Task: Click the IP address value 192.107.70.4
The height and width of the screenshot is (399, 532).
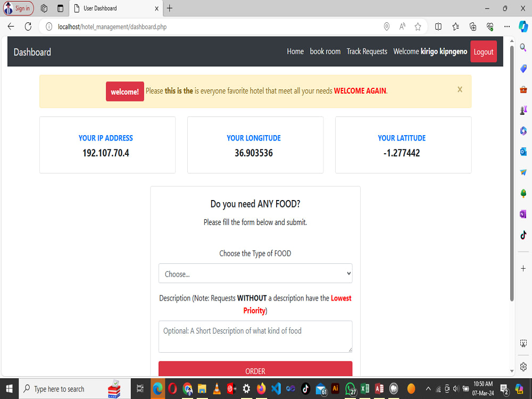Action: 105,153
